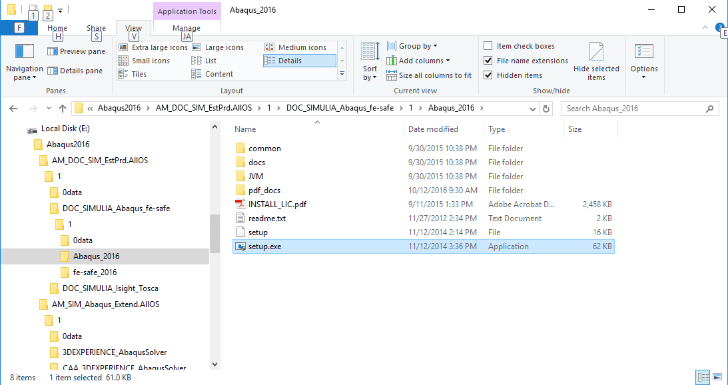Open the Group by dropdown

[412, 46]
